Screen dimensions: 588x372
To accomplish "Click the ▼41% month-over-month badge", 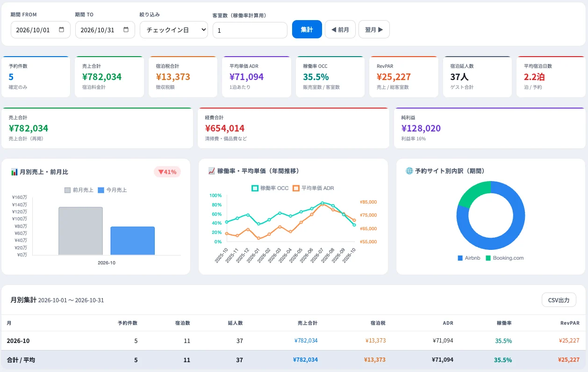I will click(167, 172).
